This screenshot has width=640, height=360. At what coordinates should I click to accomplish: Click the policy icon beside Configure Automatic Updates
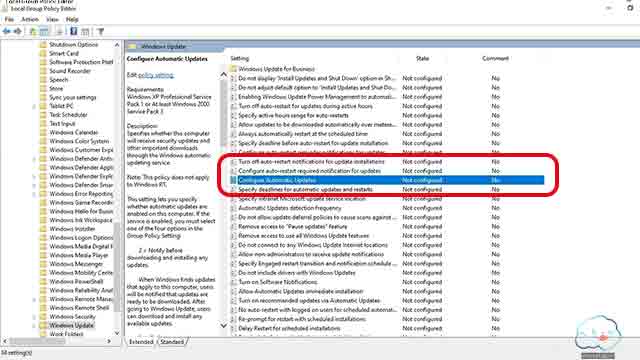coord(233,180)
